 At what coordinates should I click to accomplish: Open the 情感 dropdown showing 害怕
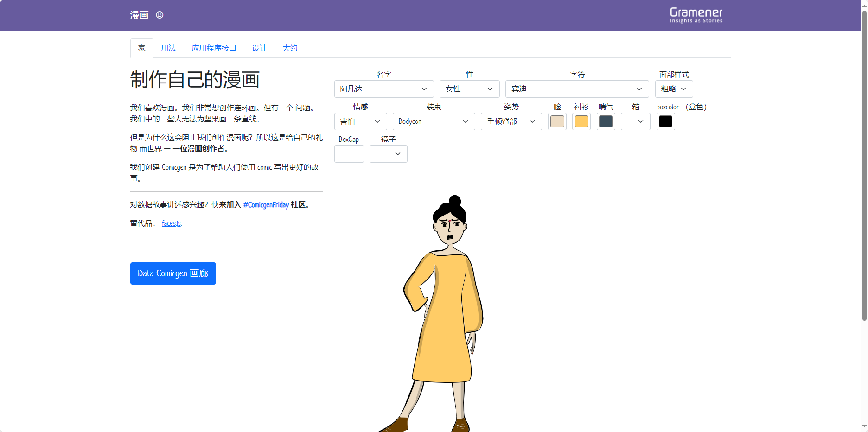pyautogui.click(x=360, y=121)
